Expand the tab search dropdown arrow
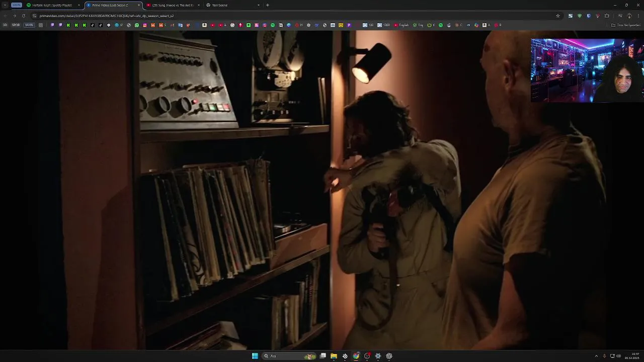Viewport: 644px width, 362px height. [x=5, y=5]
